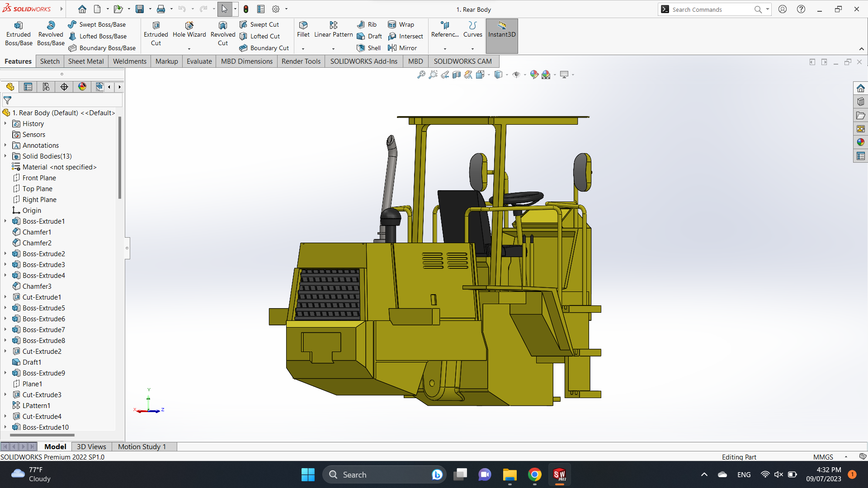868x488 pixels.
Task: Expand the Boss-Extrude1 feature node
Action: 5,221
